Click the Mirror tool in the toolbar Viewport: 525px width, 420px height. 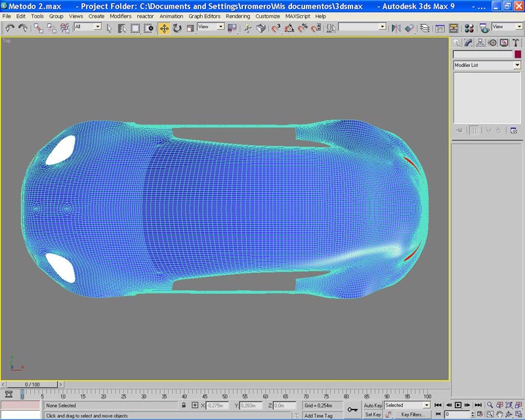click(x=396, y=28)
